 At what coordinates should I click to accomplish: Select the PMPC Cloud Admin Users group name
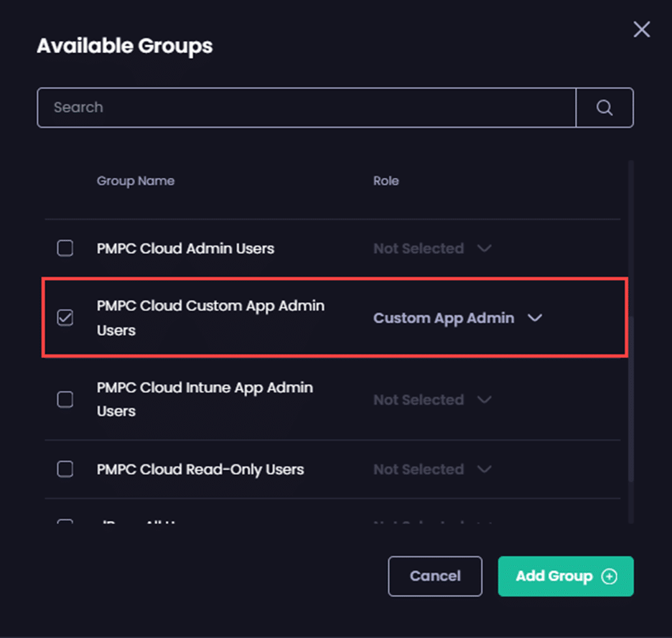click(185, 248)
